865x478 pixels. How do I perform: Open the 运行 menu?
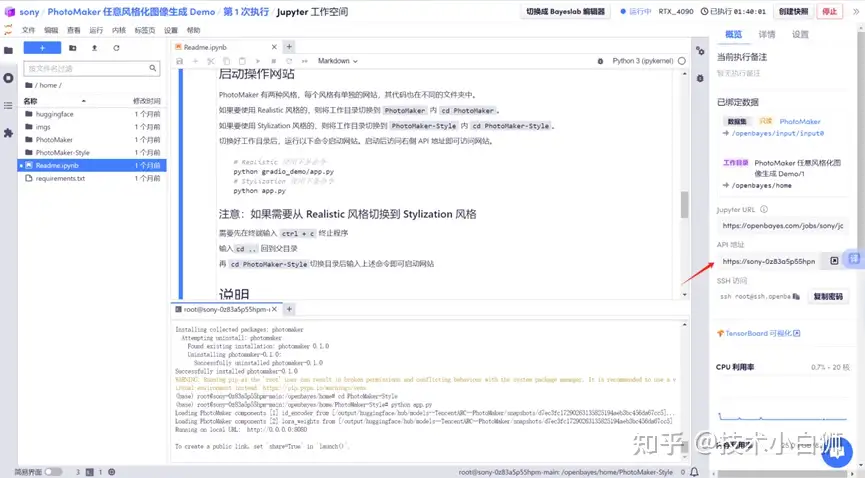click(x=96, y=30)
